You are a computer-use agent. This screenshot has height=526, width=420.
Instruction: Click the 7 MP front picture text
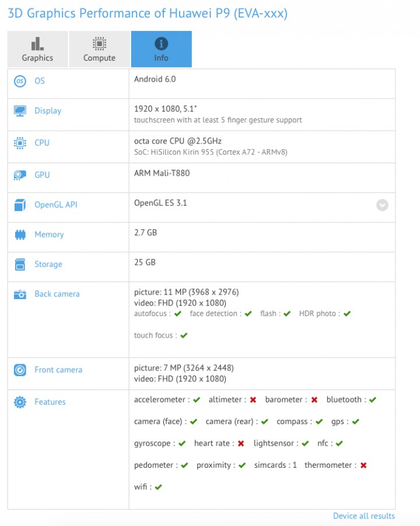[184, 368]
